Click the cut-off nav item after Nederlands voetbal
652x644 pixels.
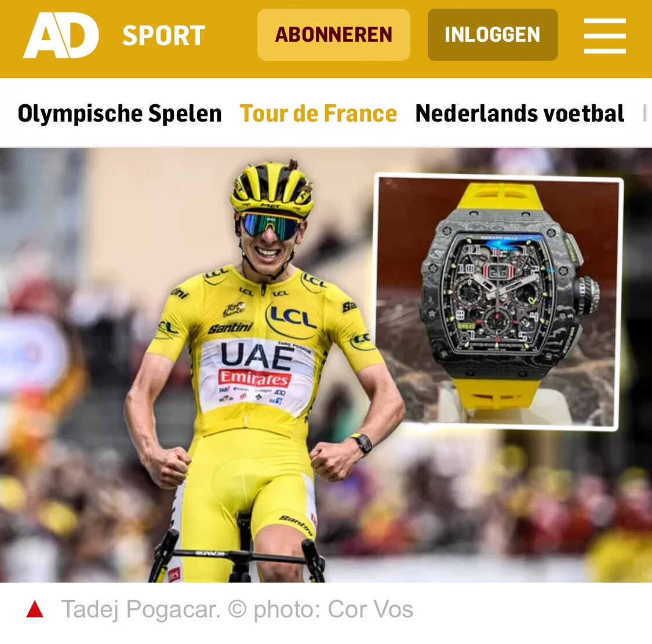646,114
